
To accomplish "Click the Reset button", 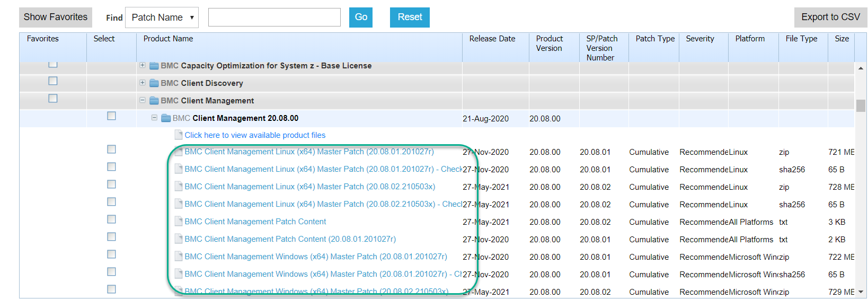I will click(410, 17).
